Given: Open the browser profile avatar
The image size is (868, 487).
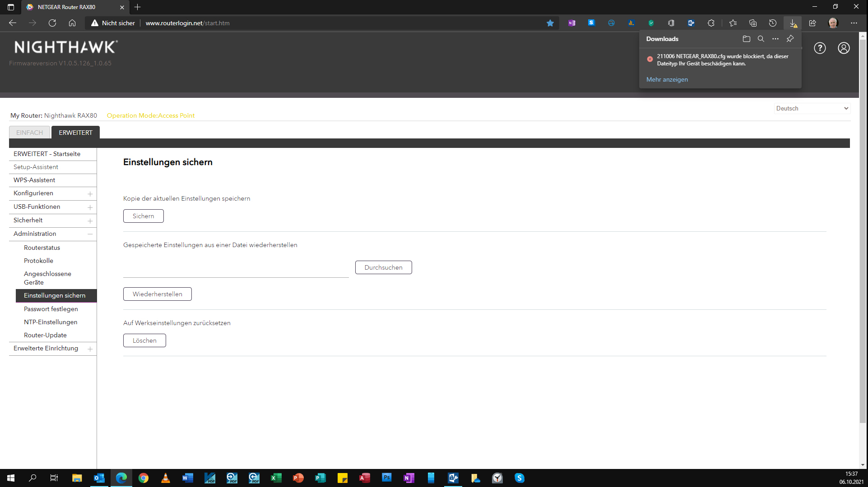Looking at the screenshot, I should click(833, 23).
